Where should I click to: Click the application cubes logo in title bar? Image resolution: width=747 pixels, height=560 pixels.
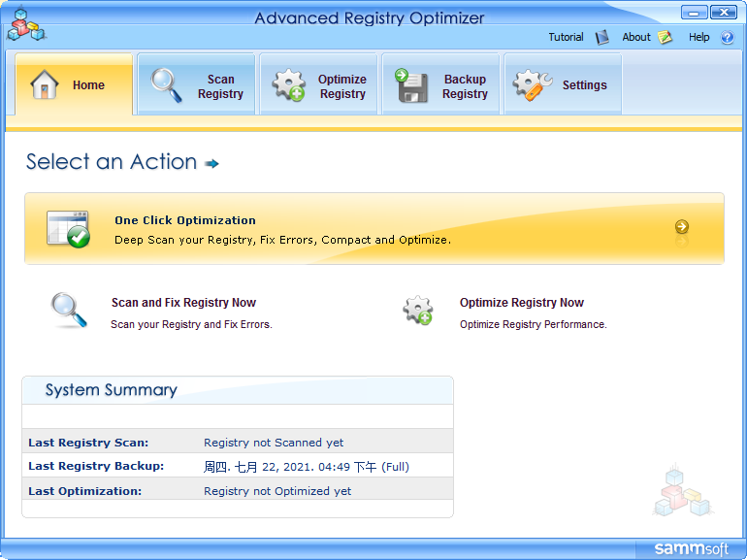[x=26, y=25]
